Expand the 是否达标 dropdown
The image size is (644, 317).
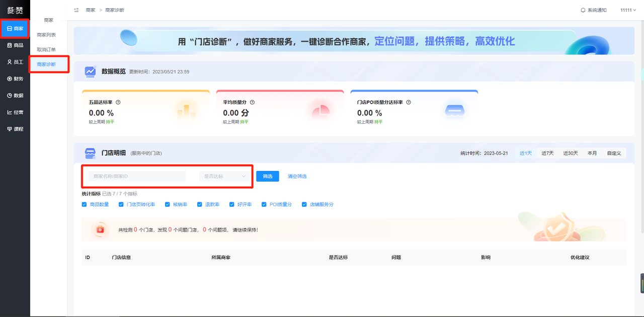[224, 176]
